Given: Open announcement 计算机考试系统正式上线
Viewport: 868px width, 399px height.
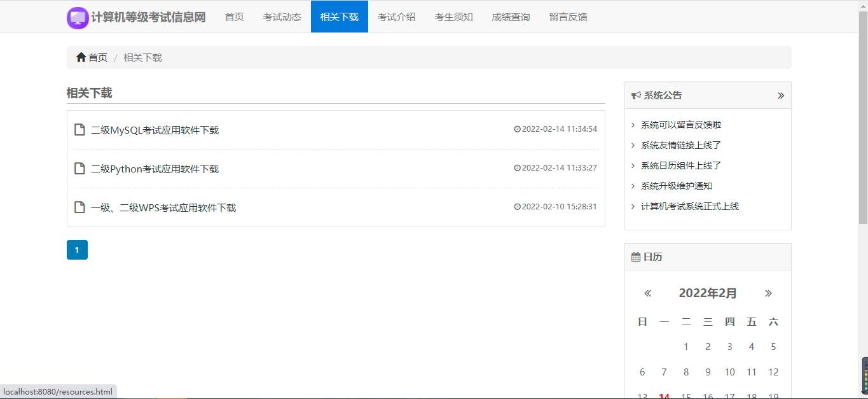Looking at the screenshot, I should (690, 206).
